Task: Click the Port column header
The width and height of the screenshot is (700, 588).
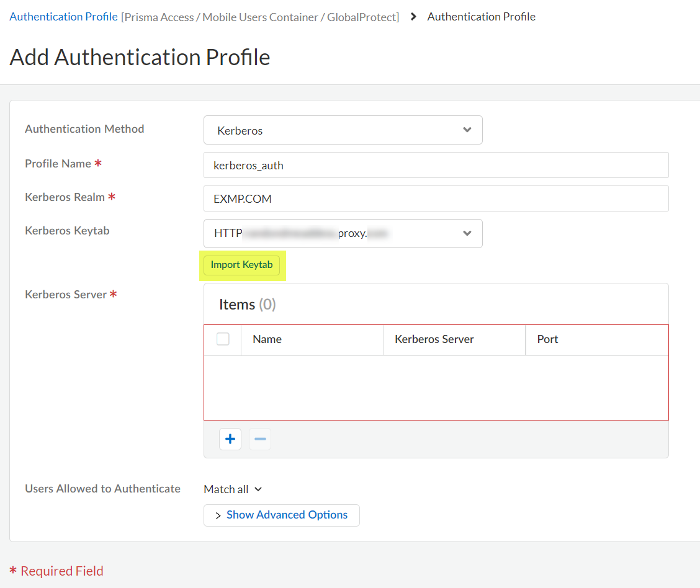Action: (x=547, y=339)
